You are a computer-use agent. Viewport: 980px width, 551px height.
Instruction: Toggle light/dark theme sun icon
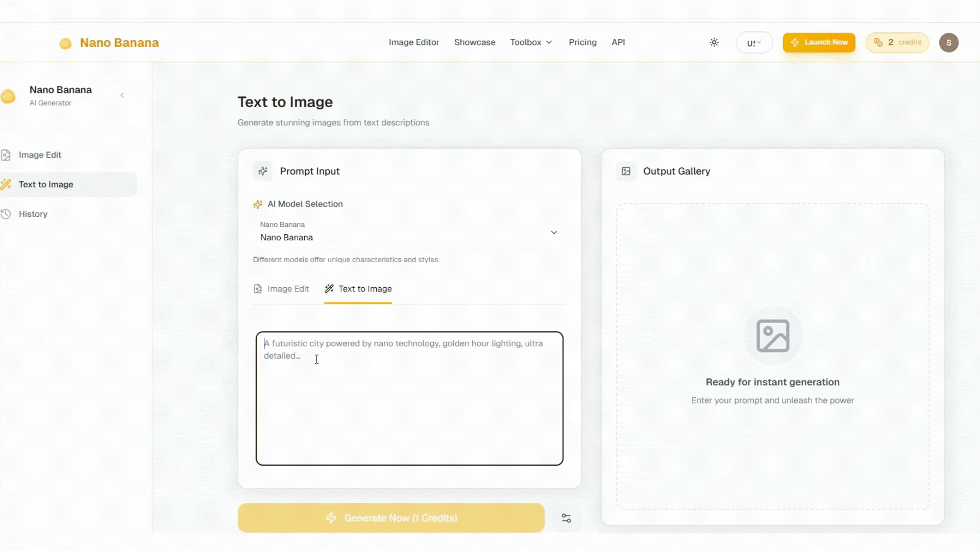coord(714,42)
